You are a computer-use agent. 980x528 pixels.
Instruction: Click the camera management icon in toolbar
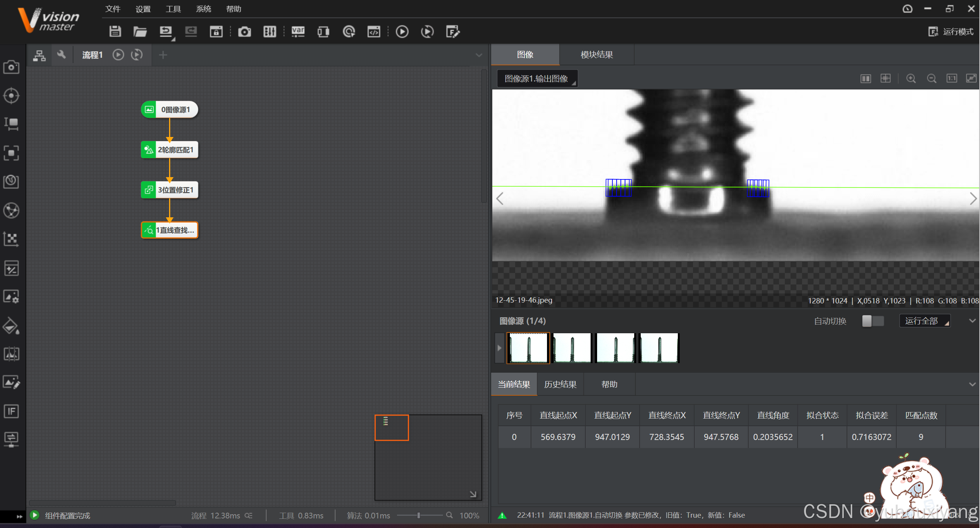[244, 31]
